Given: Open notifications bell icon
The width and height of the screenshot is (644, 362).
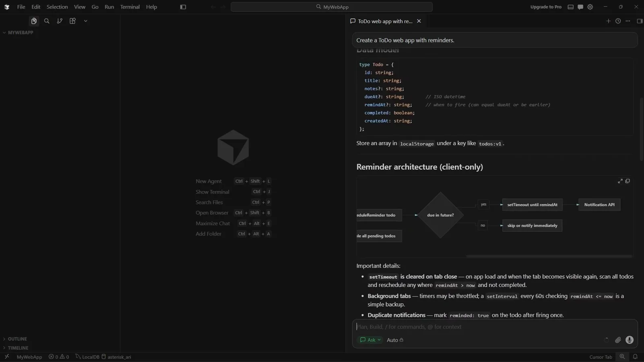Looking at the screenshot, I should [635, 357].
